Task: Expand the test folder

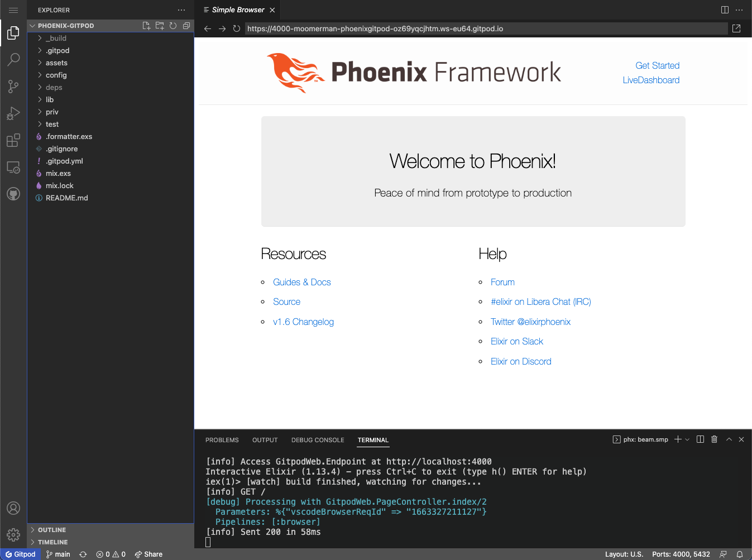Action: pyautogui.click(x=111, y=124)
